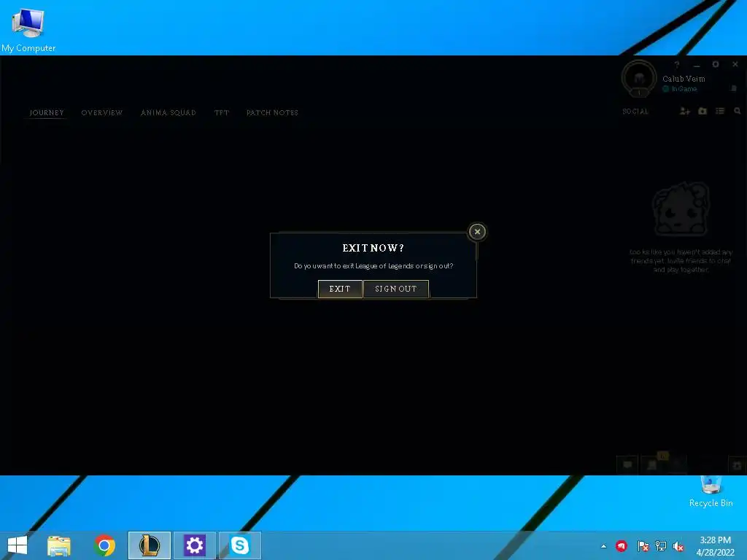Screen dimensions: 747x560
Task: Click the SIGN OUT button
Action: [396, 289]
